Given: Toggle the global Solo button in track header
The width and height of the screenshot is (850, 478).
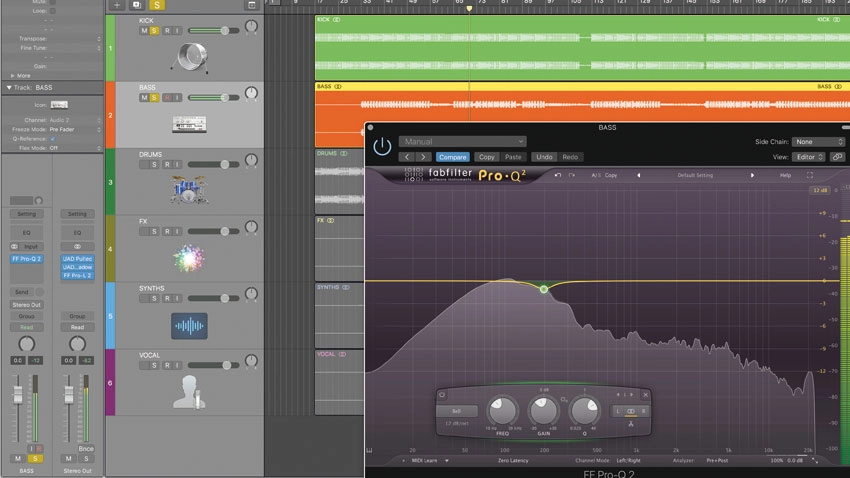Looking at the screenshot, I should click(x=157, y=5).
